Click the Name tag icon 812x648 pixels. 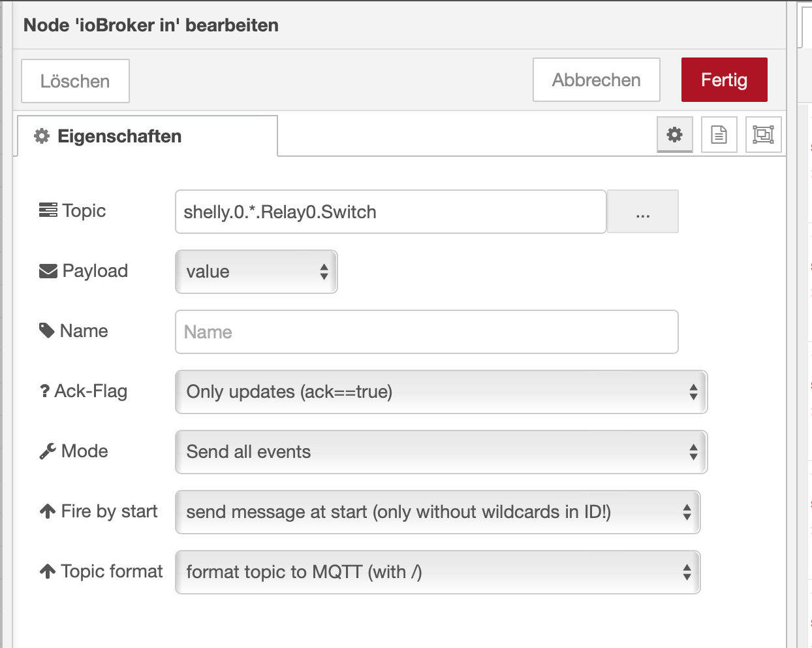click(47, 331)
